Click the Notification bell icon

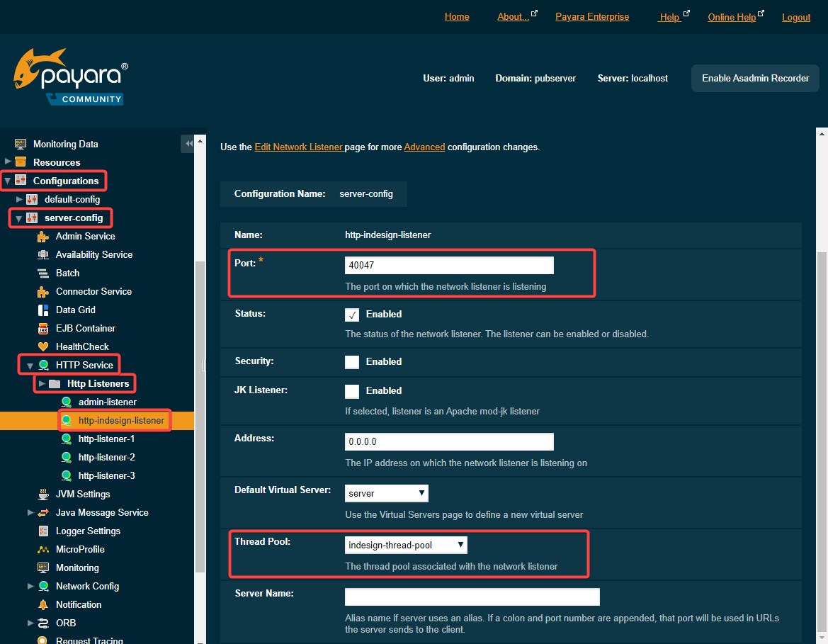point(42,604)
